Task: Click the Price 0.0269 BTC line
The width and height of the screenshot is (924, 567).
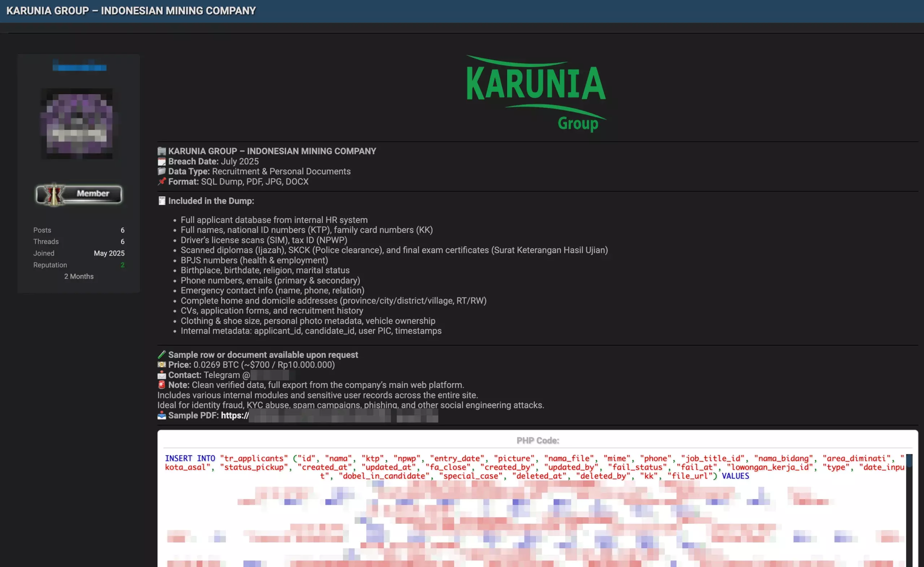Action: click(251, 365)
